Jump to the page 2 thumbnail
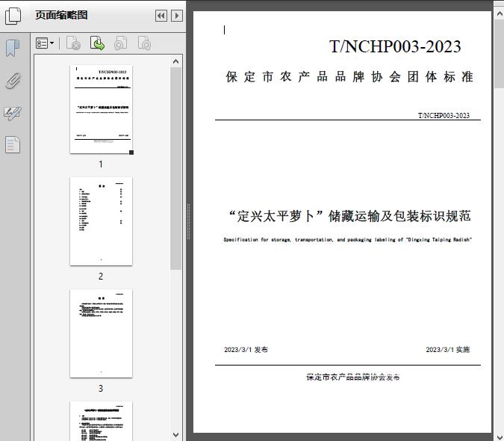Image resolution: width=504 pixels, height=441 pixels. 101,221
